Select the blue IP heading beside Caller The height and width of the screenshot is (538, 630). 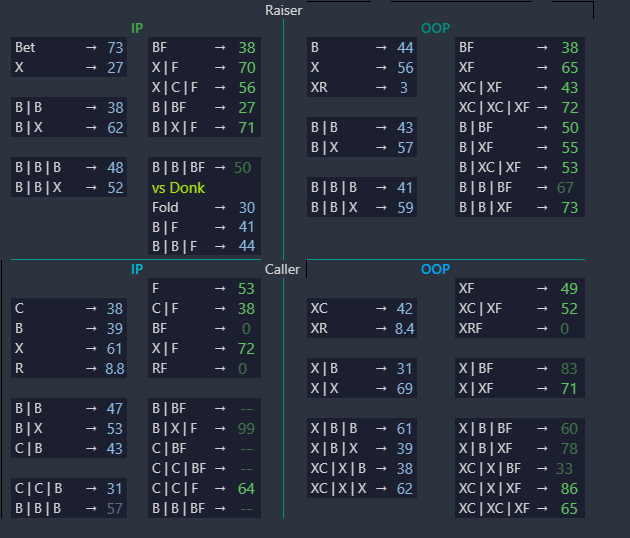coord(137,269)
